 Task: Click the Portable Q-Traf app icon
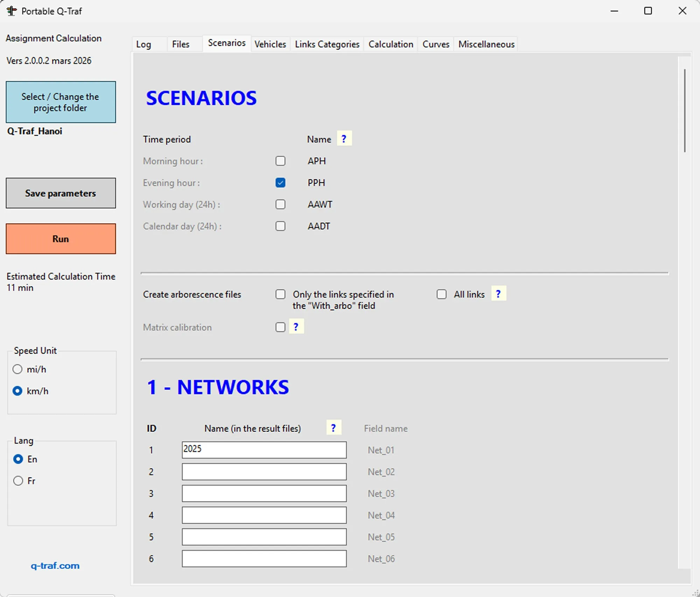coord(12,11)
